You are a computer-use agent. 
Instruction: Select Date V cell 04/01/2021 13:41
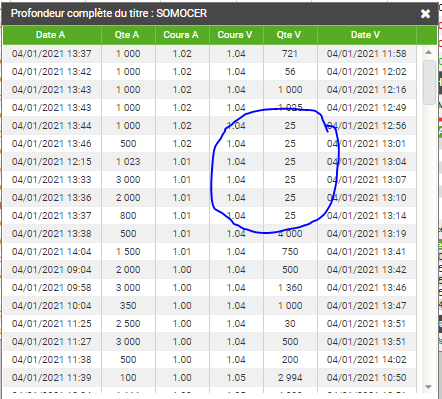pyautogui.click(x=367, y=252)
